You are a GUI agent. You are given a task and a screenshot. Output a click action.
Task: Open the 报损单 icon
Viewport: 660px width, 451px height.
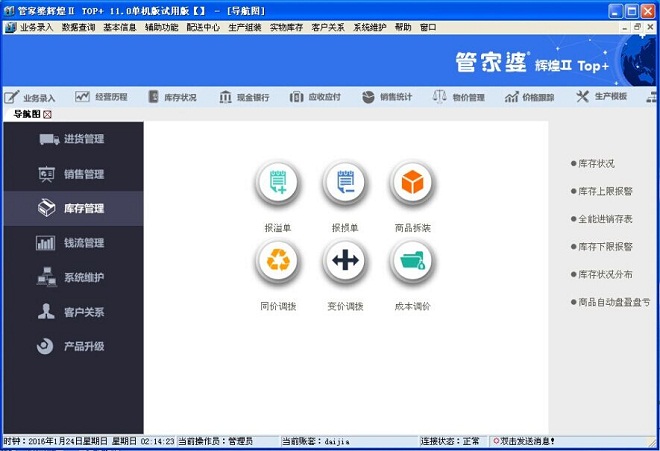tap(345, 183)
